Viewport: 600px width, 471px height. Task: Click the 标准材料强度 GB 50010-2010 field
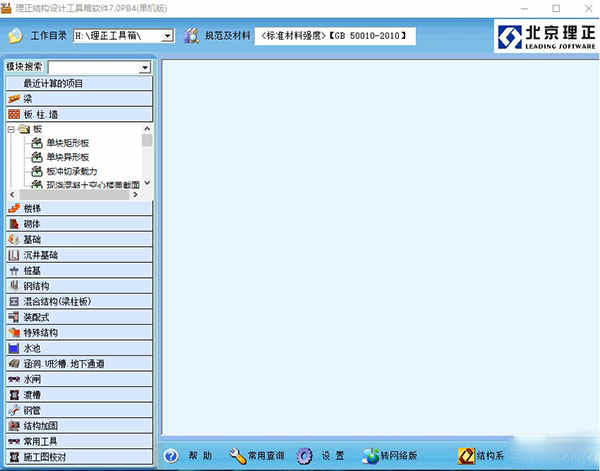[x=335, y=36]
